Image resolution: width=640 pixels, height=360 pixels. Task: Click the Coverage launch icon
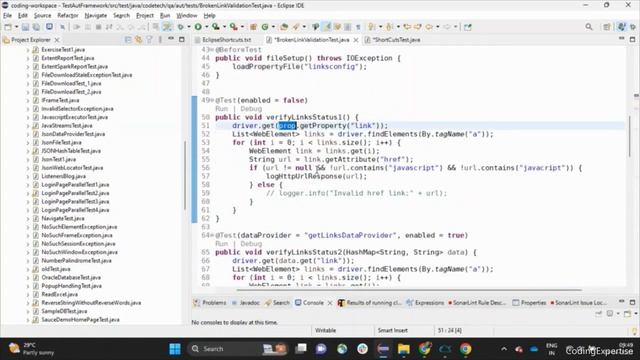pos(216,27)
